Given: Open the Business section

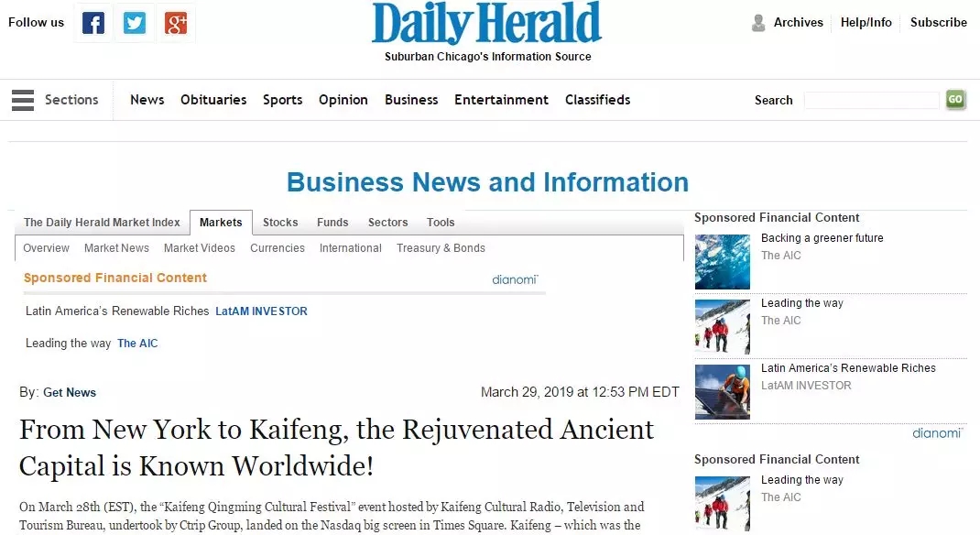Looking at the screenshot, I should click(x=411, y=100).
